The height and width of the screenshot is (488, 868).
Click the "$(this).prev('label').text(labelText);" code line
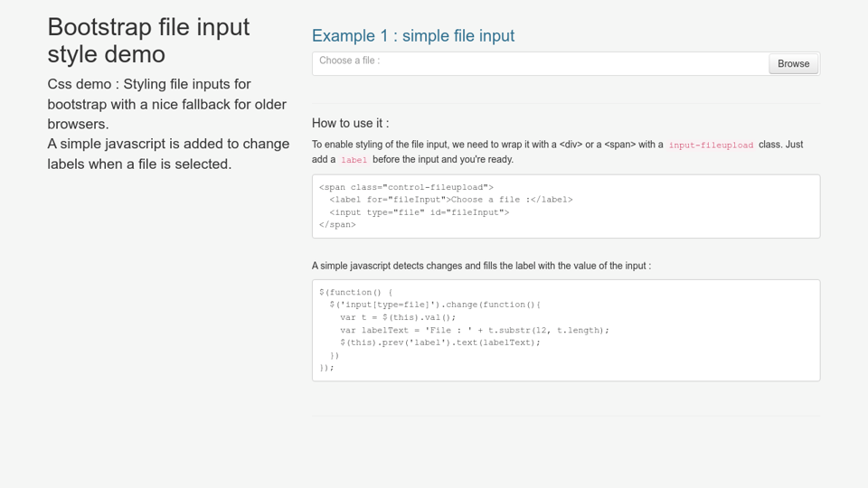tap(439, 343)
